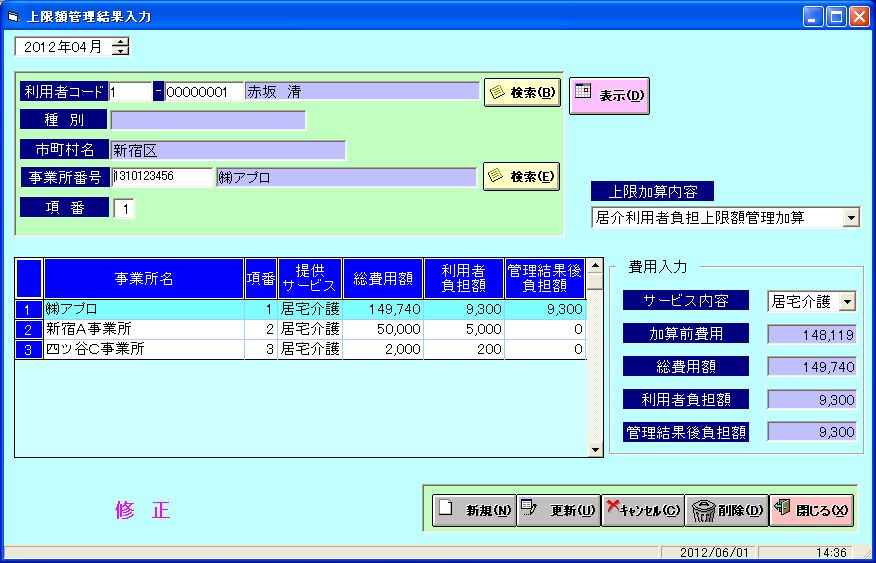Click the user code field 00000001

204,92
